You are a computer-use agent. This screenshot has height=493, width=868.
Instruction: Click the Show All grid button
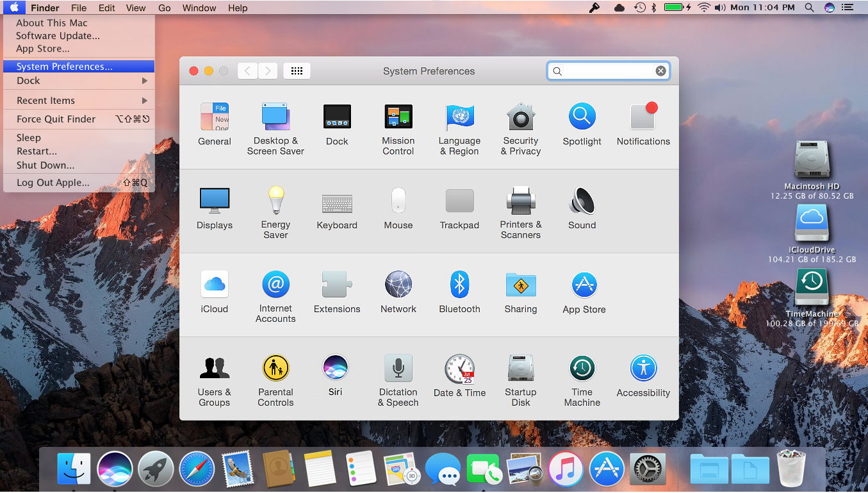click(x=297, y=71)
